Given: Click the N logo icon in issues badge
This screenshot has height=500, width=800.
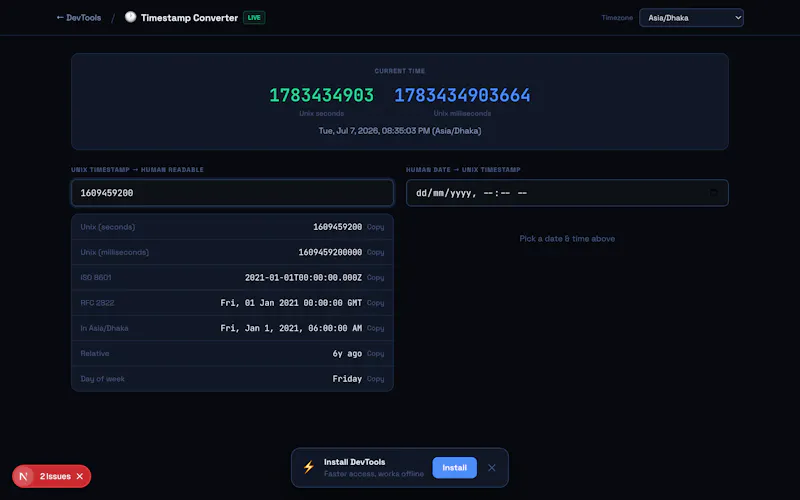Looking at the screenshot, I should click(x=23, y=477).
